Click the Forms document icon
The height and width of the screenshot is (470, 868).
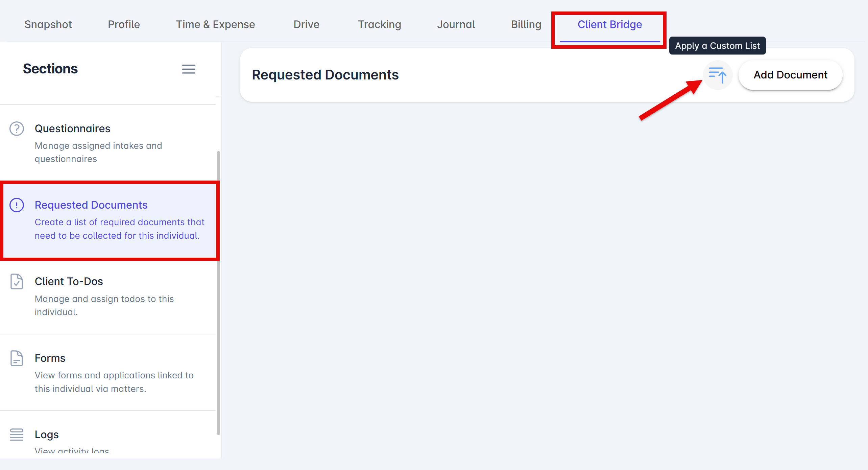[17, 358]
